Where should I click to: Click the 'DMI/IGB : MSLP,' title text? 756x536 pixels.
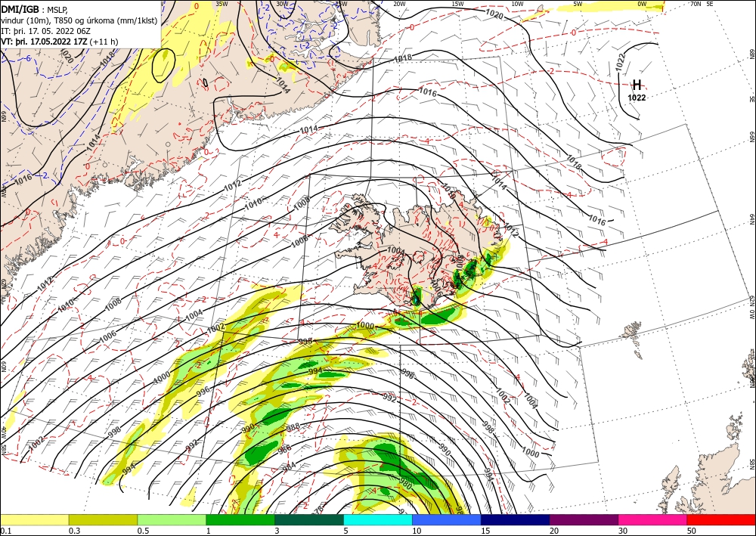pyautogui.click(x=35, y=9)
